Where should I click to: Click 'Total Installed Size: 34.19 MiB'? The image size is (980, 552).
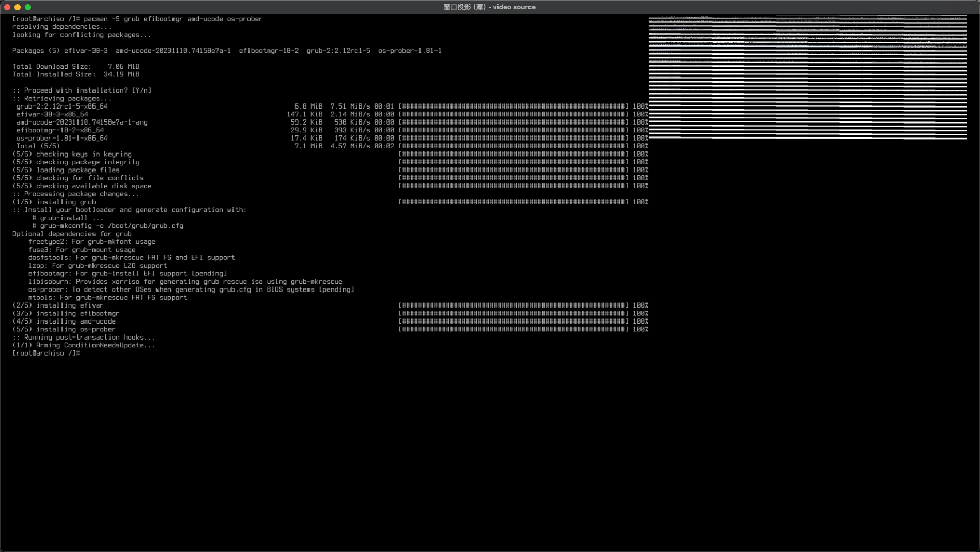coord(76,74)
